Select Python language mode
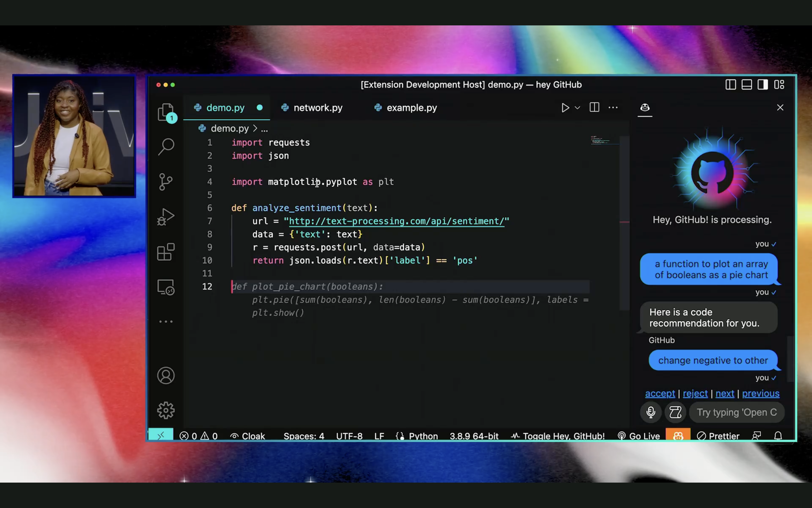 pos(423,436)
